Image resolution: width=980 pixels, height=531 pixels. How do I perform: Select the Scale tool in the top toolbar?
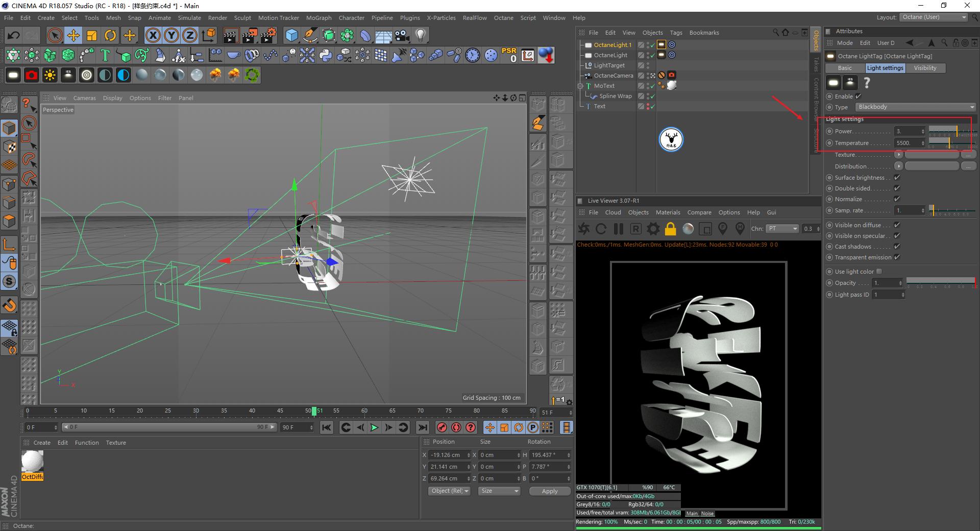(92, 35)
